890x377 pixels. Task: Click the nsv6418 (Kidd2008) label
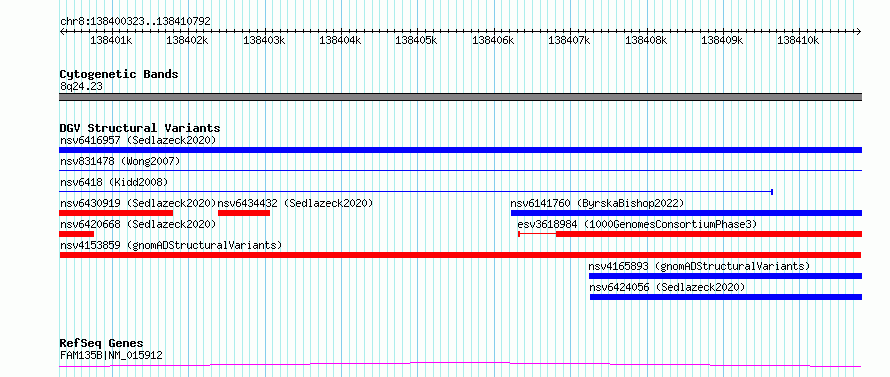(114, 182)
